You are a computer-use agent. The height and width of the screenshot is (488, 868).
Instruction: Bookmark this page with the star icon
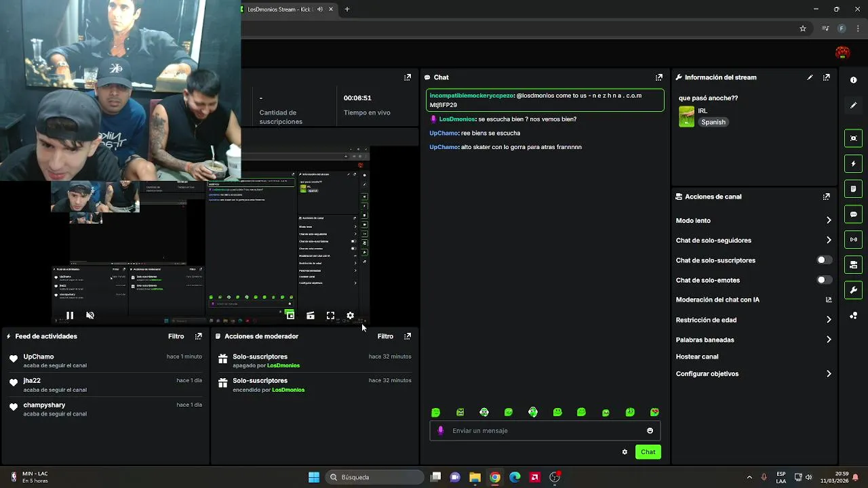(x=803, y=28)
